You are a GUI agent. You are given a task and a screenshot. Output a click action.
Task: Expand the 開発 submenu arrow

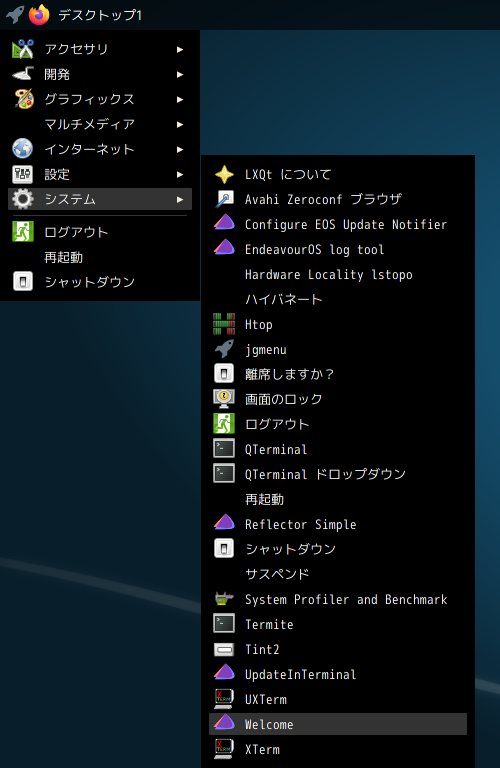[x=180, y=74]
